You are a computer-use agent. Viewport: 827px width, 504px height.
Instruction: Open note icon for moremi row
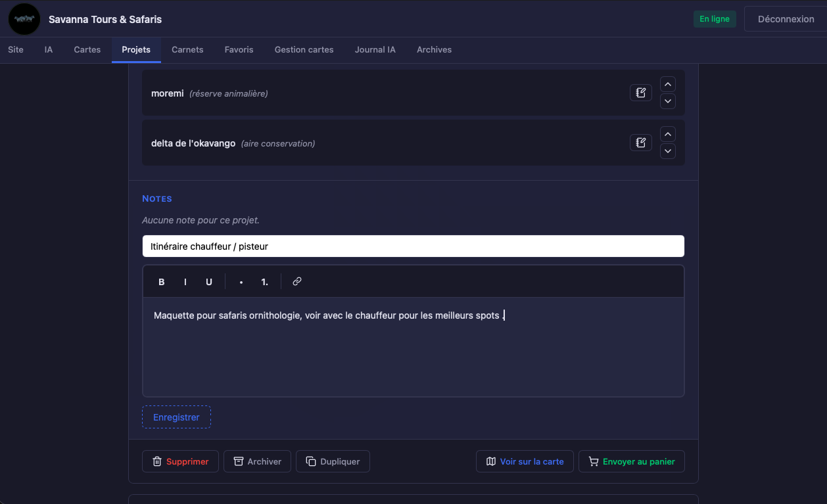(x=640, y=93)
